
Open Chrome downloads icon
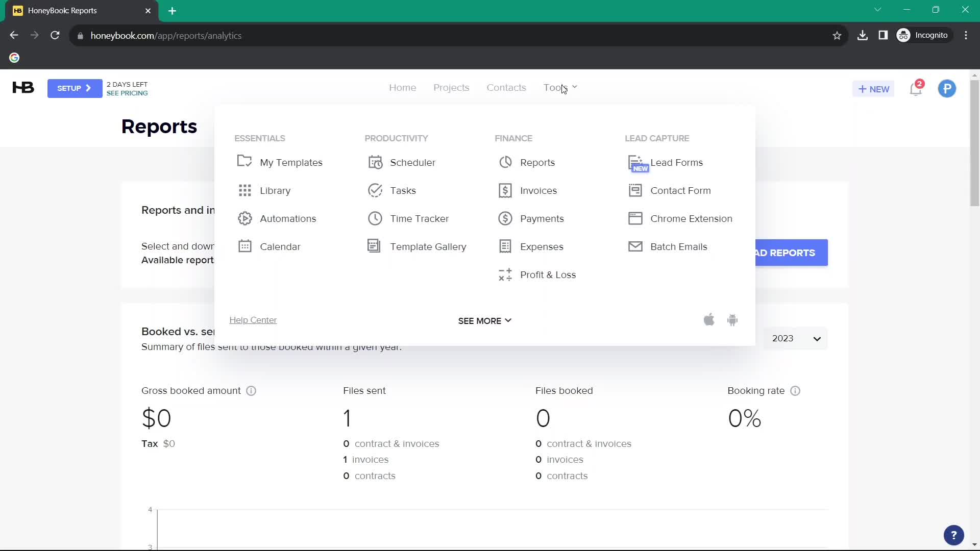pyautogui.click(x=863, y=35)
